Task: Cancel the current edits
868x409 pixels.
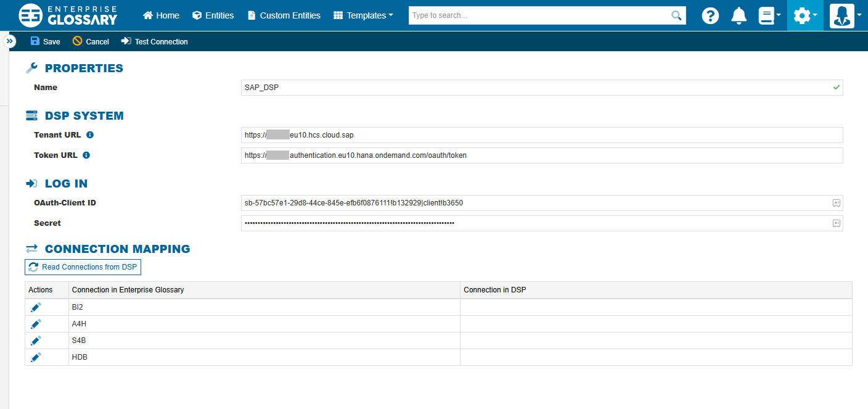Action: pyautogui.click(x=91, y=41)
